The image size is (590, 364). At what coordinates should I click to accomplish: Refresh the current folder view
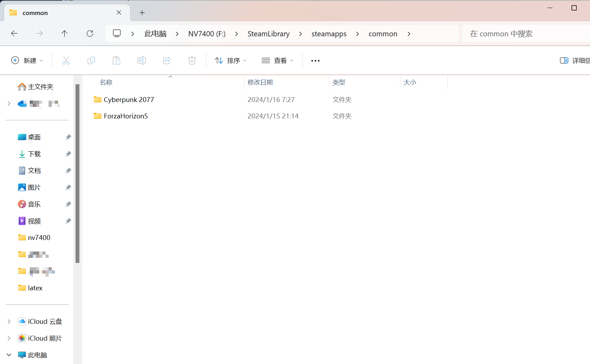pyautogui.click(x=90, y=34)
